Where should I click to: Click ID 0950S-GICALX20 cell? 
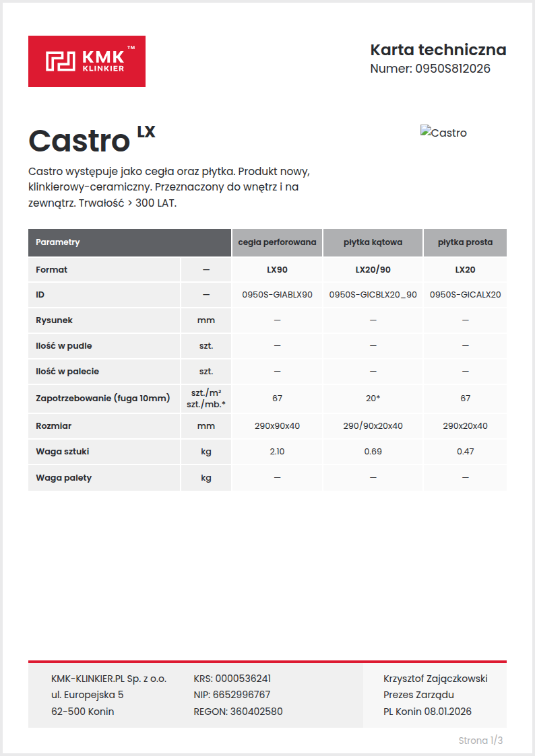click(465, 295)
